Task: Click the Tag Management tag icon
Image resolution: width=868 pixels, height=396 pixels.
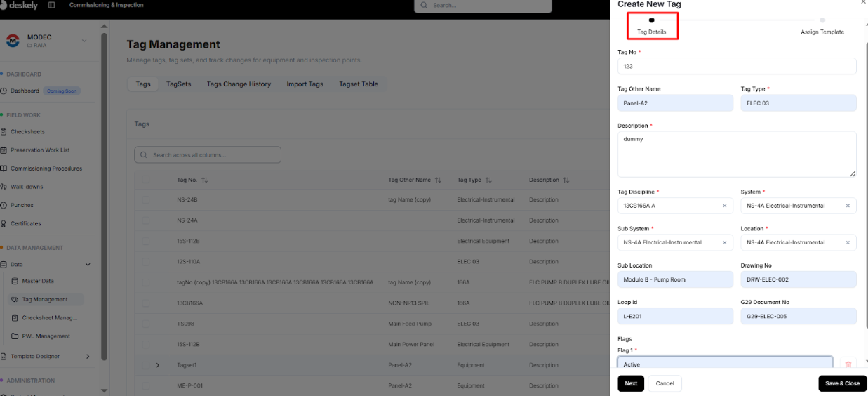Action: click(x=15, y=299)
